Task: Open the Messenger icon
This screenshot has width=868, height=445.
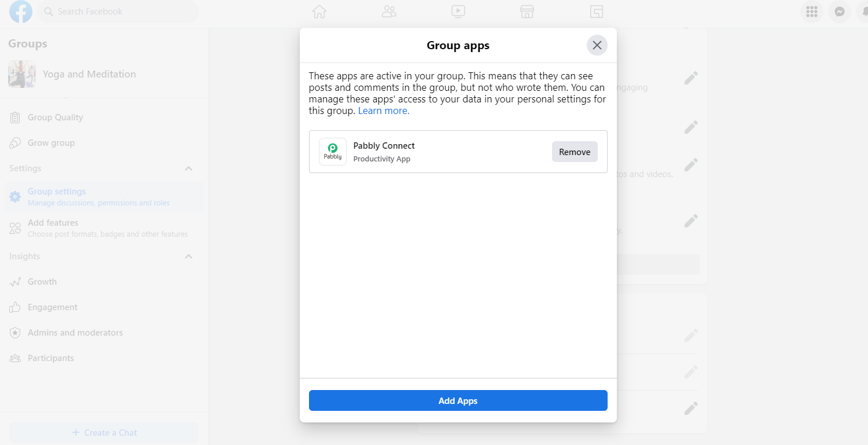Action: [840, 12]
